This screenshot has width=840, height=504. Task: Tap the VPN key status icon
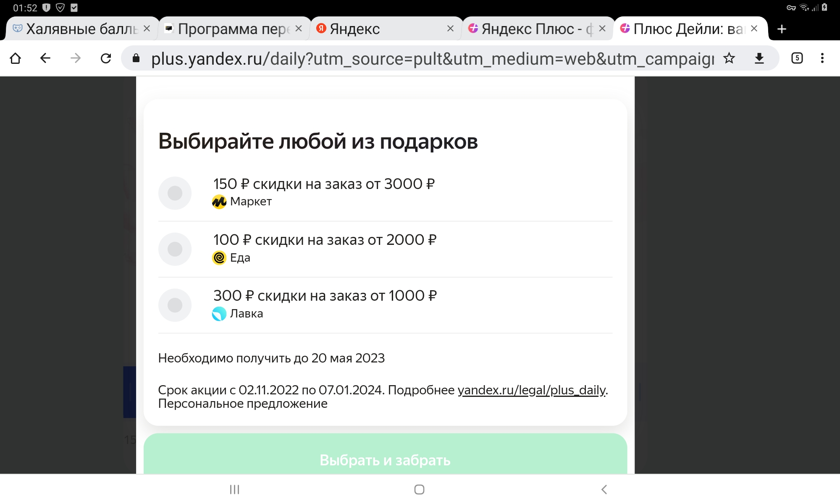(x=791, y=8)
